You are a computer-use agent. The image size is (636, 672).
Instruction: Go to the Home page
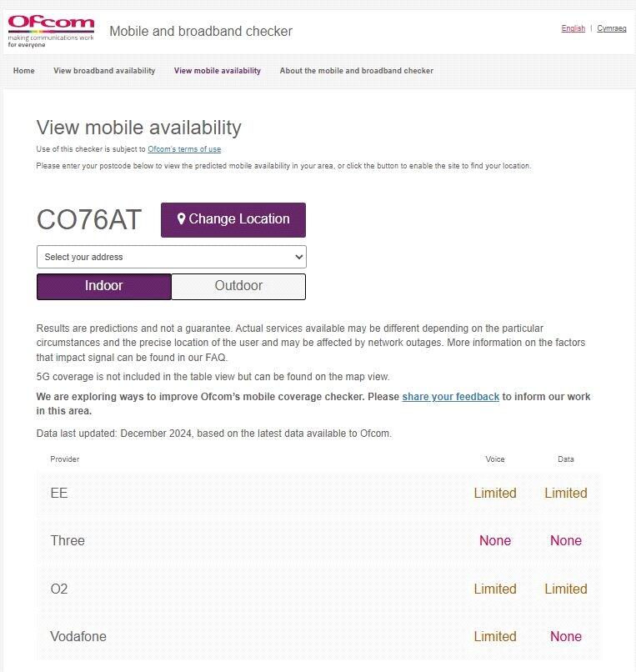click(x=24, y=71)
